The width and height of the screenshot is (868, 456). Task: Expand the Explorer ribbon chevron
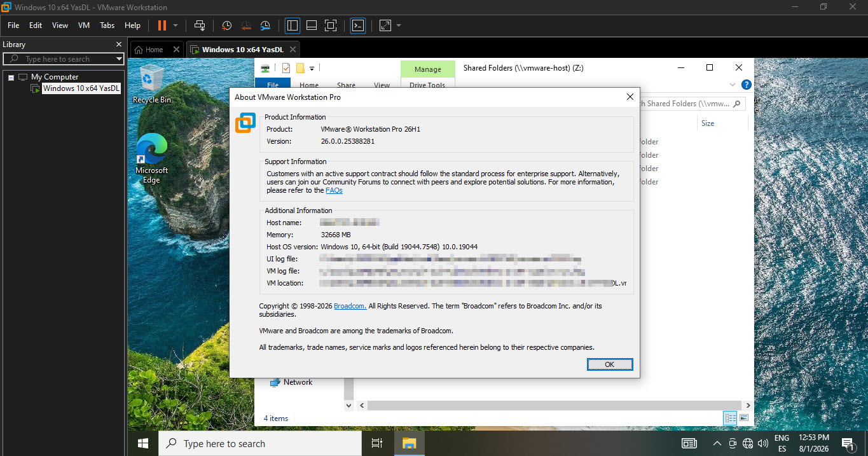732,85
